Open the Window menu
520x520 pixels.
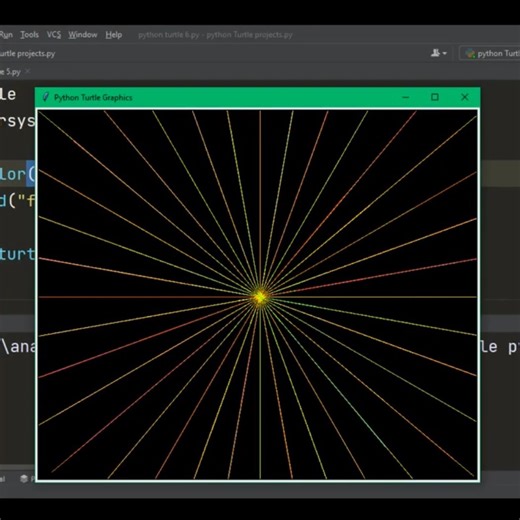click(83, 35)
